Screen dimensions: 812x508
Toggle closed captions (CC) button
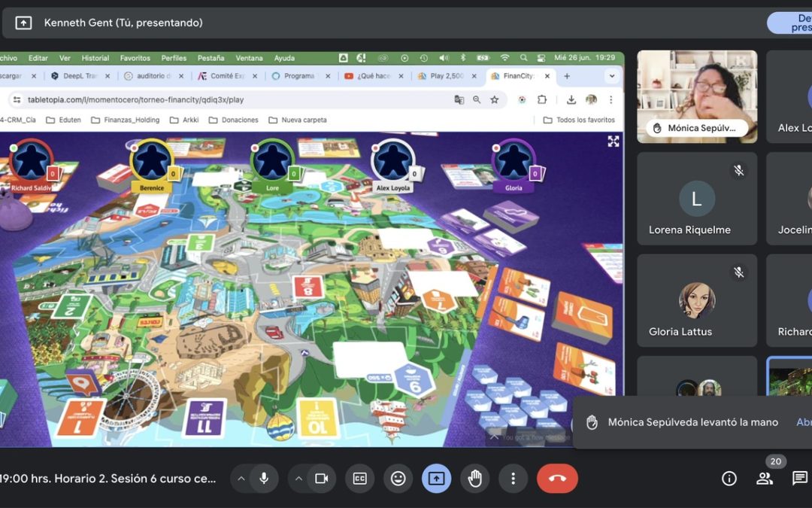(359, 479)
